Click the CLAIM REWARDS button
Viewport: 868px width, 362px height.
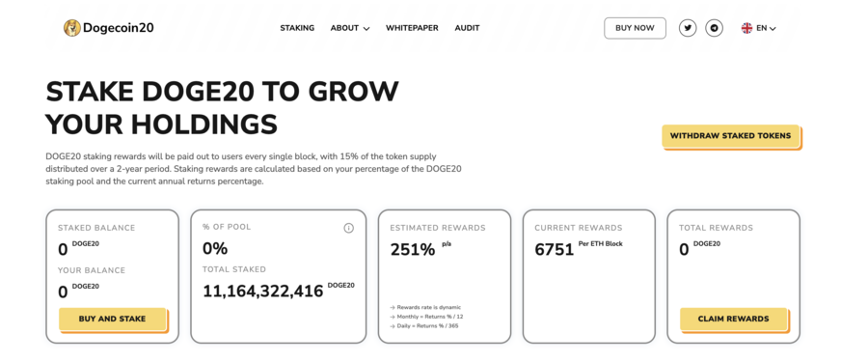point(734,319)
